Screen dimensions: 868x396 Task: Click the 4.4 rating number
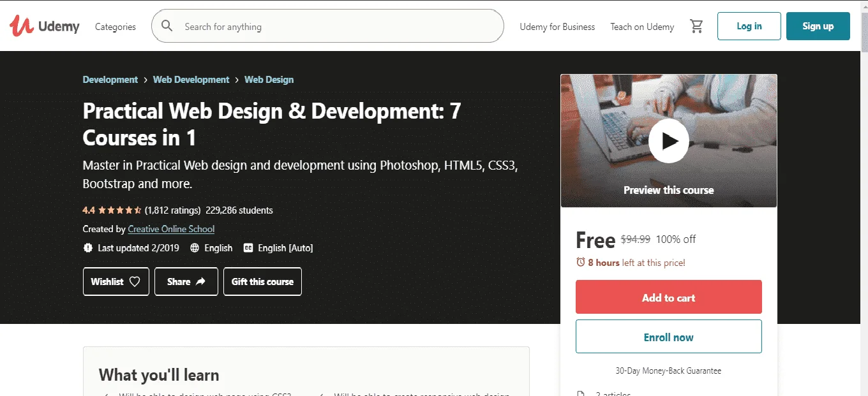(x=89, y=210)
